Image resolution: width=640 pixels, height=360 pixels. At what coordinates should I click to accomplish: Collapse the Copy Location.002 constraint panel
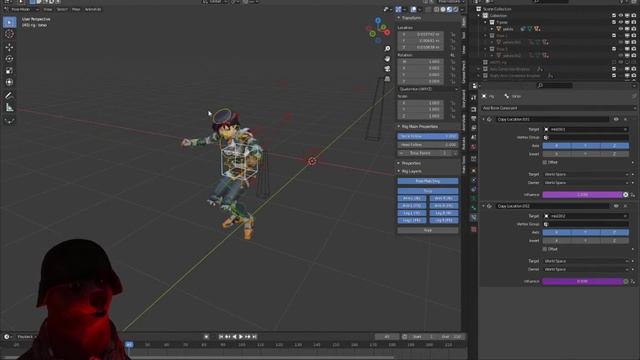484,206
